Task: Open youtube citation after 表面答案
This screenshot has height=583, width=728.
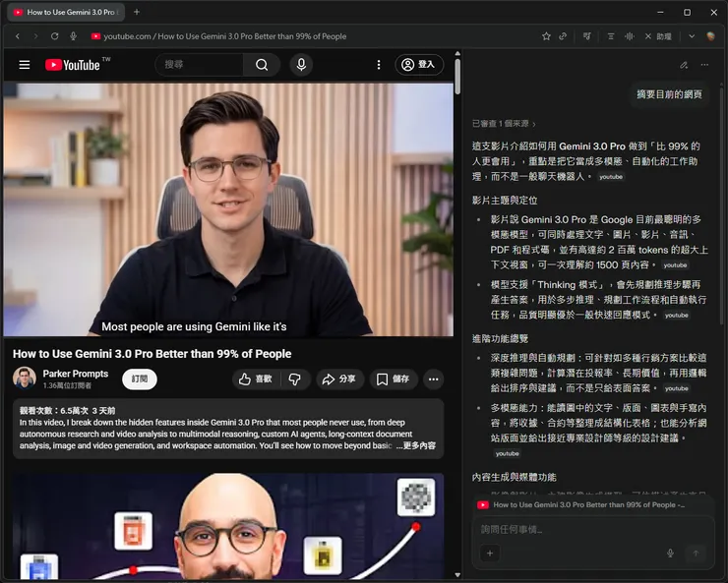Action: tap(677, 388)
